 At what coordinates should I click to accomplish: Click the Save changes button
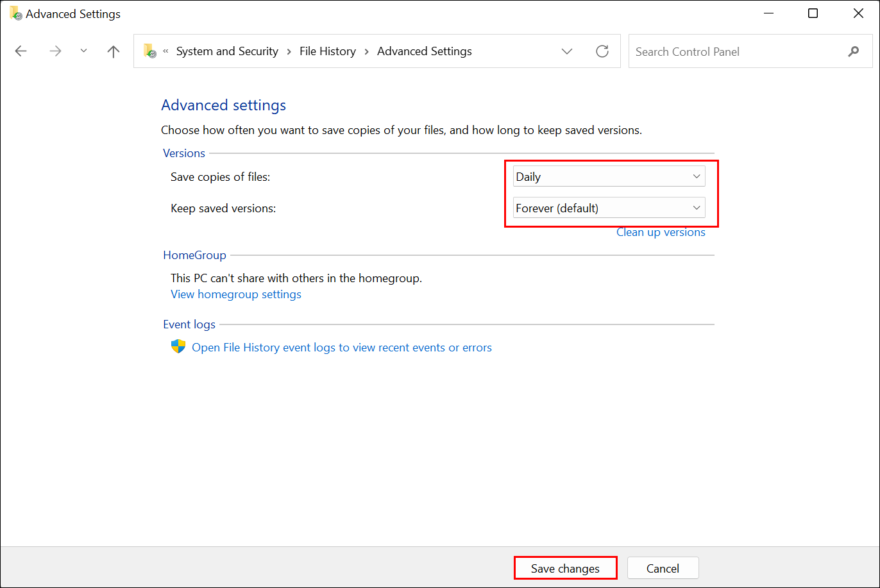(x=565, y=567)
